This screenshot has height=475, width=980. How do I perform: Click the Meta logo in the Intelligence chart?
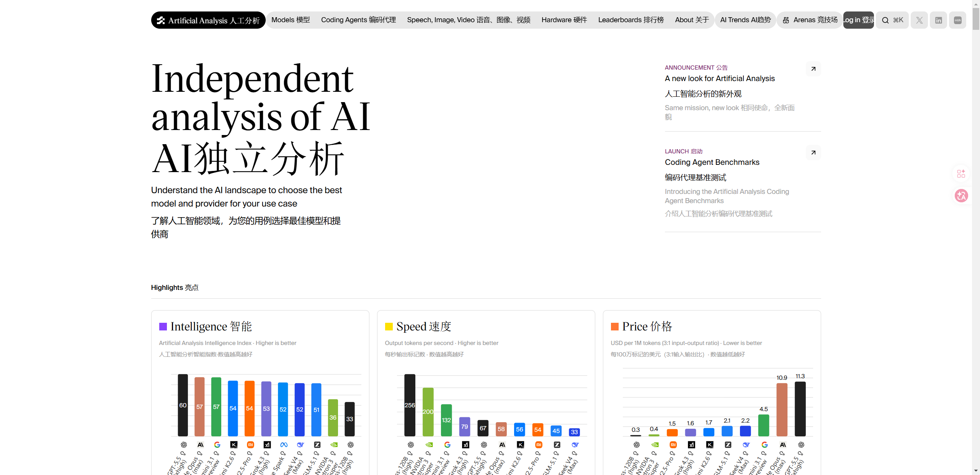click(284, 445)
